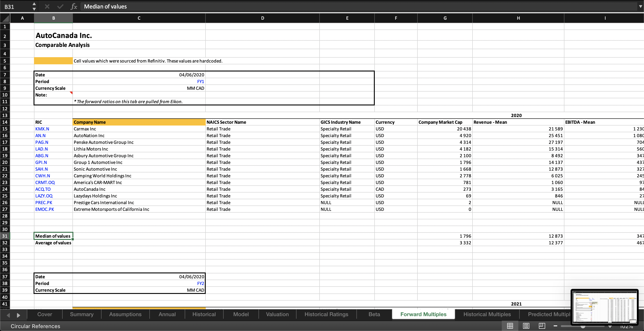Click the Select All corner triangle
This screenshot has width=644, height=331.
5,18
